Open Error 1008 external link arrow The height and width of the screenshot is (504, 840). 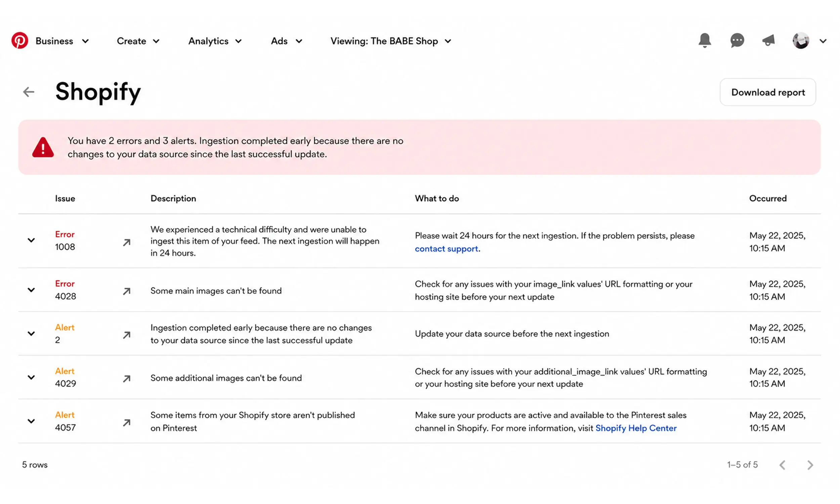pyautogui.click(x=126, y=243)
